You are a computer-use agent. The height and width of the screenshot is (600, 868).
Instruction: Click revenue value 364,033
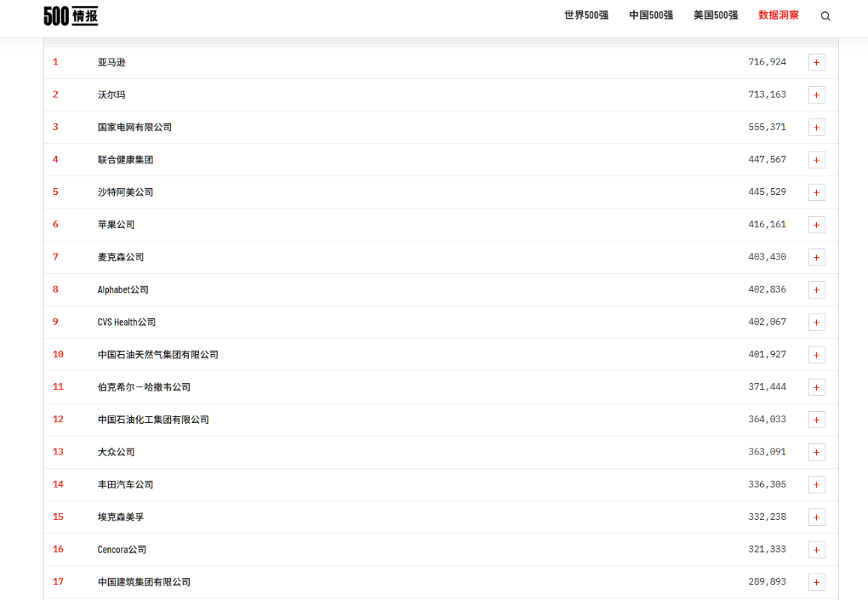(x=767, y=419)
